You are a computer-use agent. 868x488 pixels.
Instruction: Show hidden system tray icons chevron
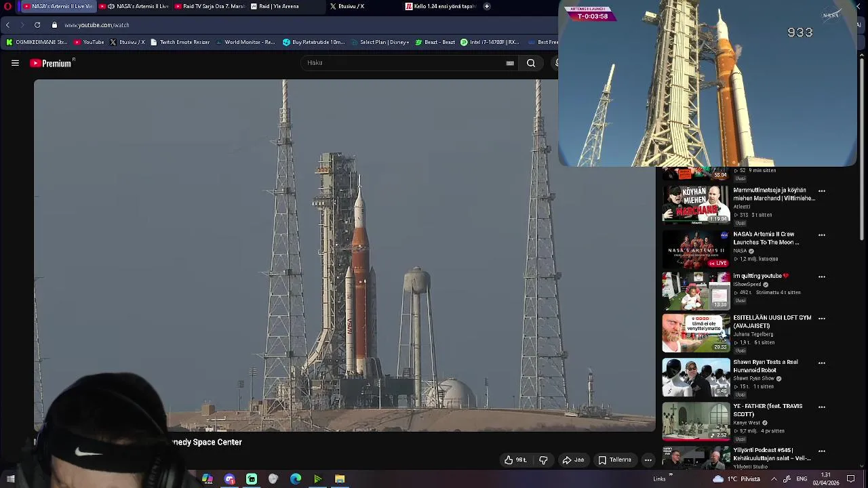pos(774,479)
